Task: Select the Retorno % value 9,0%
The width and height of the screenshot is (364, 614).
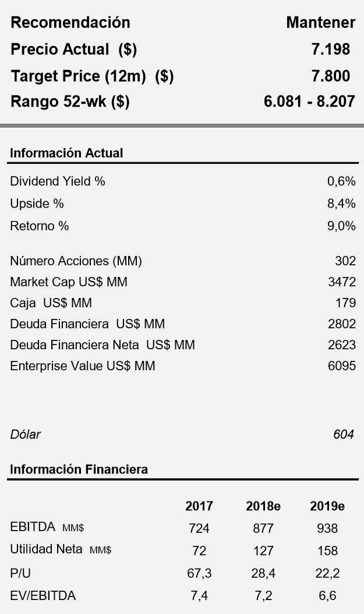Action: [341, 226]
